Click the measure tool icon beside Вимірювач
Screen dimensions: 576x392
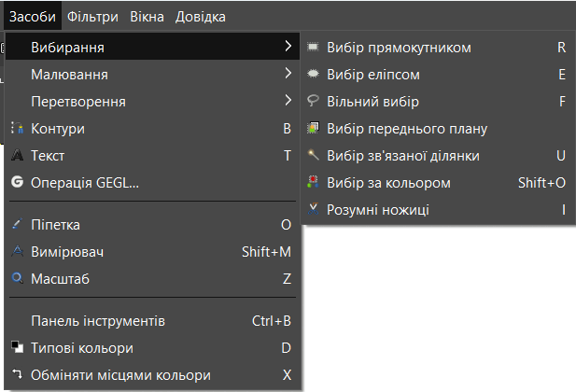point(17,251)
